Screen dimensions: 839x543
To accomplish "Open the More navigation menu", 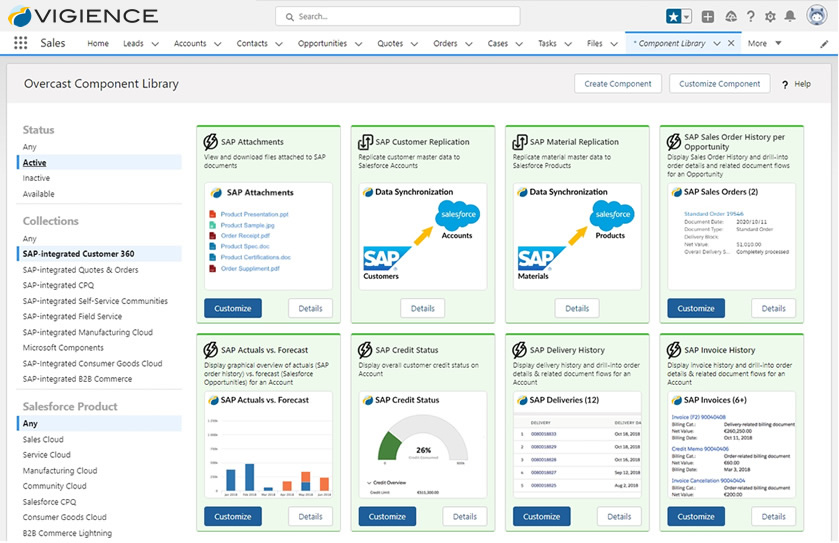I will 765,43.
